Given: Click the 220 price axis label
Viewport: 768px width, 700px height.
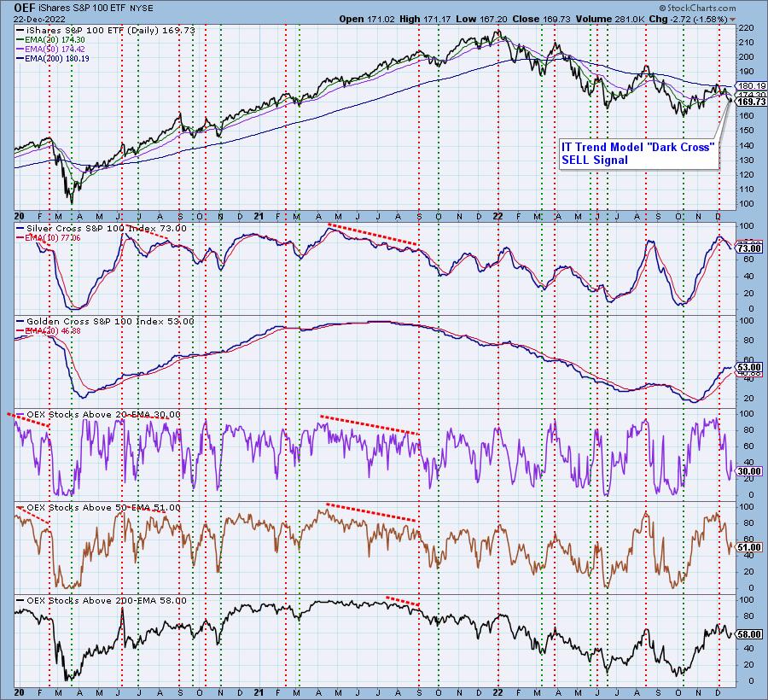Looking at the screenshot, I should pos(747,28).
